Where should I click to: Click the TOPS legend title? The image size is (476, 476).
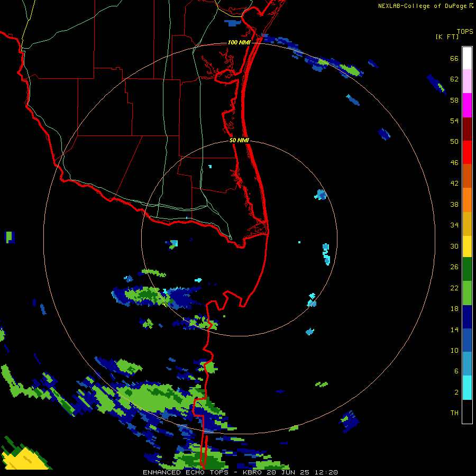tap(465, 32)
